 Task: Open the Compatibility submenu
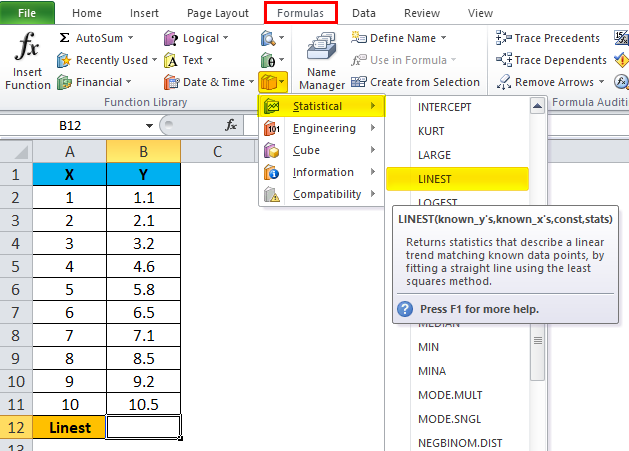322,195
